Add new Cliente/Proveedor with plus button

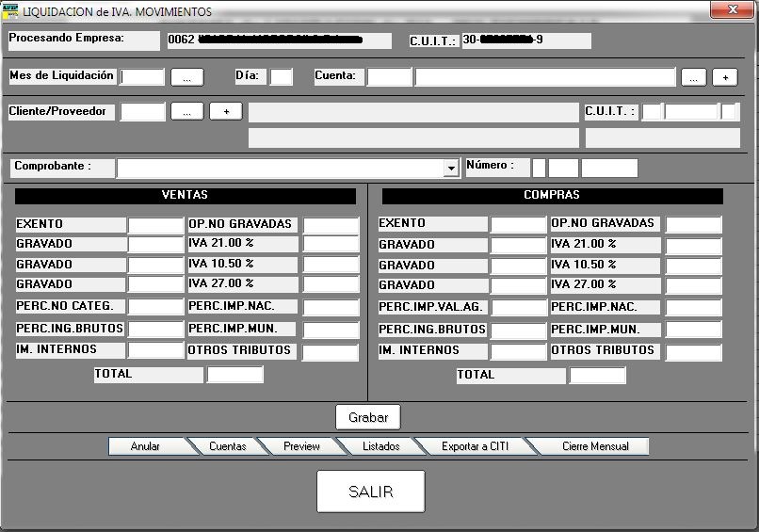[226, 111]
